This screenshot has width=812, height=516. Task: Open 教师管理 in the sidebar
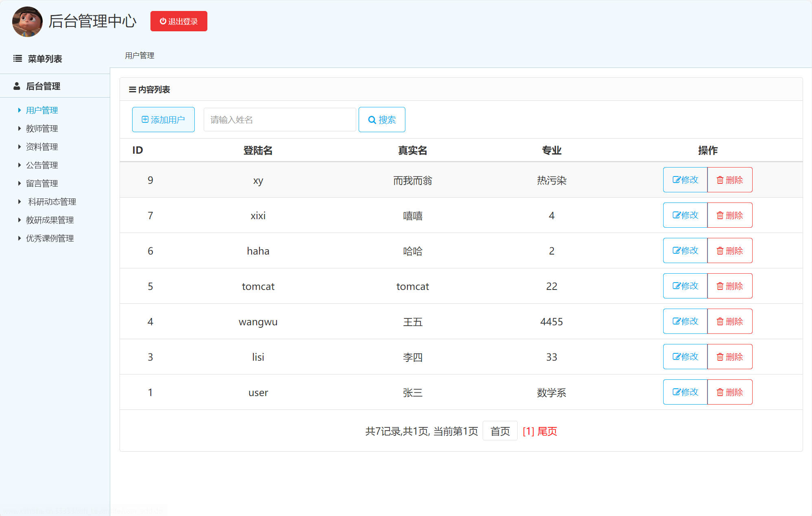click(42, 128)
